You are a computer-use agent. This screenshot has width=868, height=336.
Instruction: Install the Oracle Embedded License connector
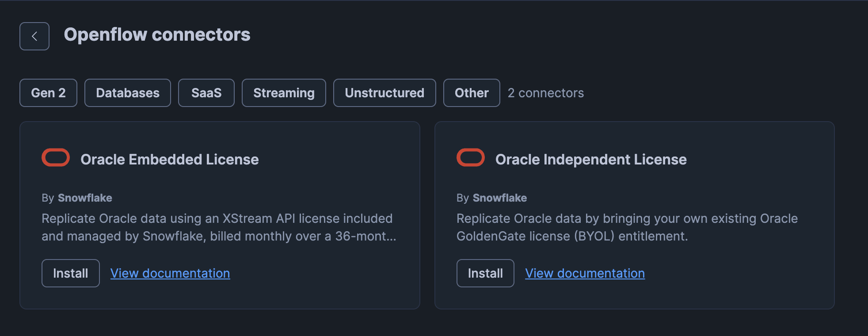tap(71, 273)
